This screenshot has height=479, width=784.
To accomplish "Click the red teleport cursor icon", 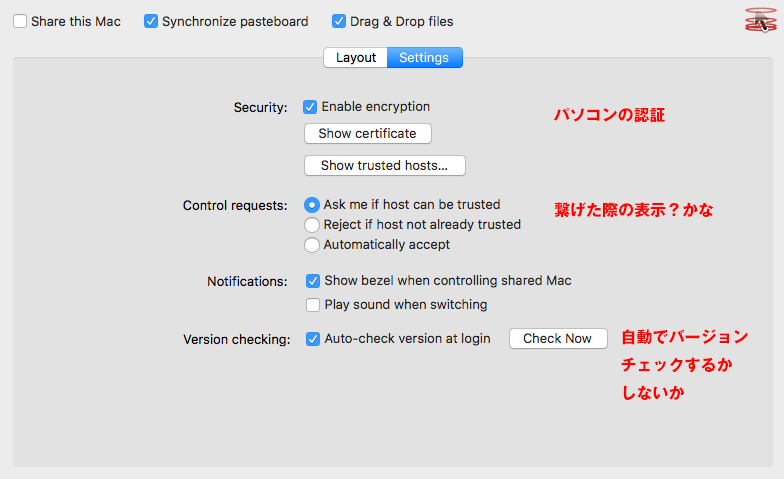I will (x=760, y=20).
